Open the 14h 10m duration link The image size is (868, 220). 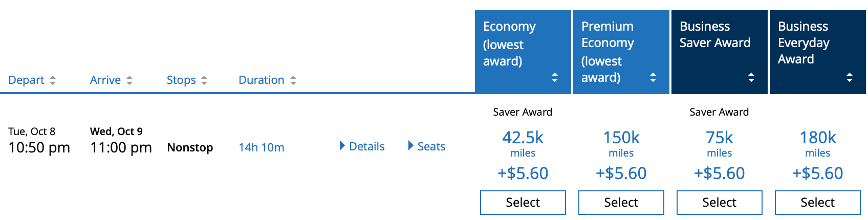pyautogui.click(x=262, y=147)
